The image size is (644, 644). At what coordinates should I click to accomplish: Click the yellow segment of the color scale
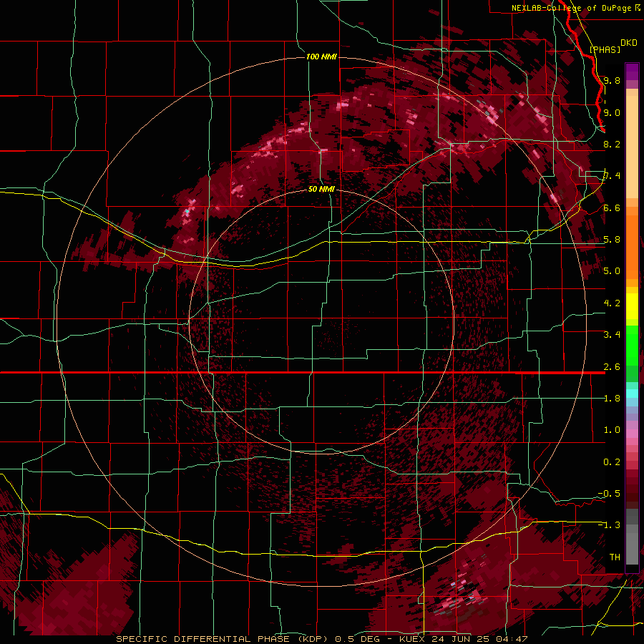click(632, 306)
